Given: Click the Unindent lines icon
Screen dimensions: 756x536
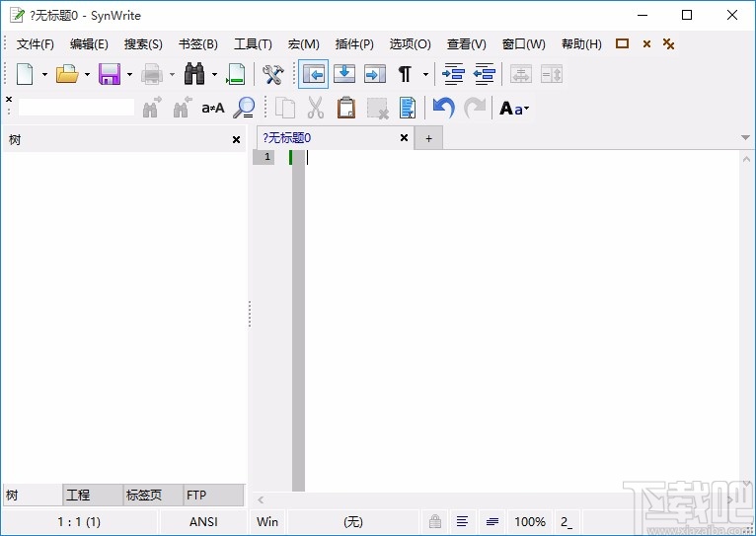Looking at the screenshot, I should (484, 74).
